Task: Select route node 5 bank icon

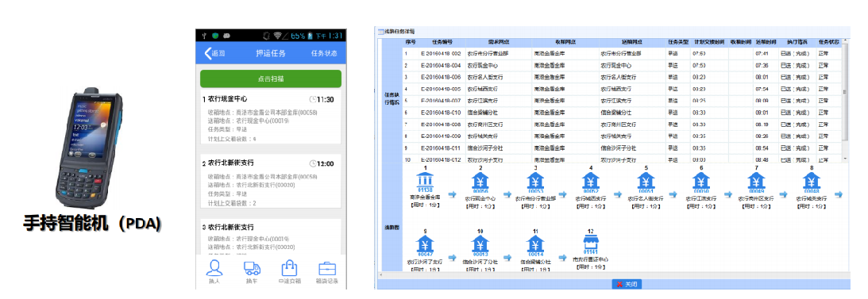Action: click(646, 182)
